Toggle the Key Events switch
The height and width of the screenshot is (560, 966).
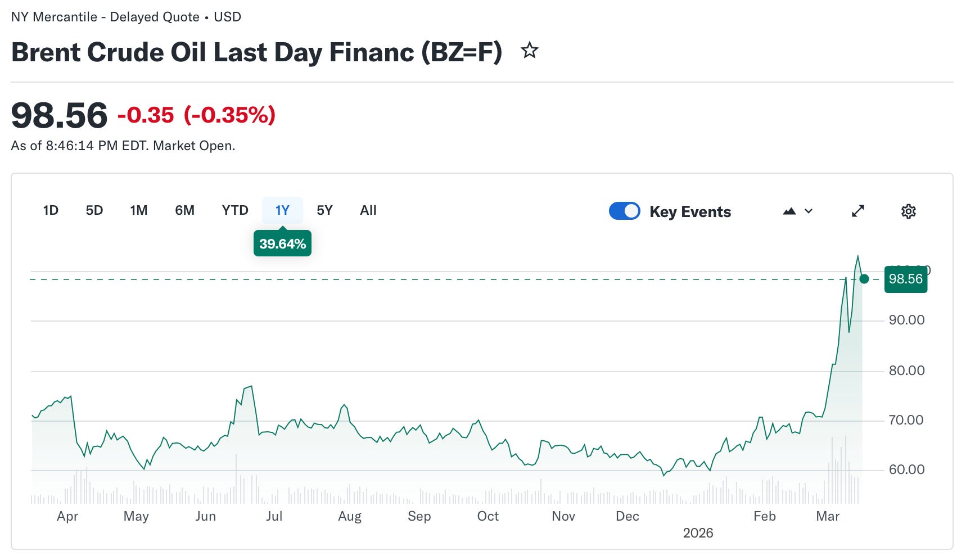click(624, 211)
